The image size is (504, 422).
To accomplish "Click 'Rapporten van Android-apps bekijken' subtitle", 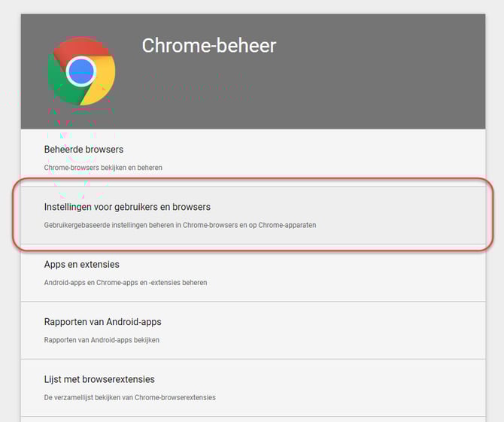I will (102, 339).
